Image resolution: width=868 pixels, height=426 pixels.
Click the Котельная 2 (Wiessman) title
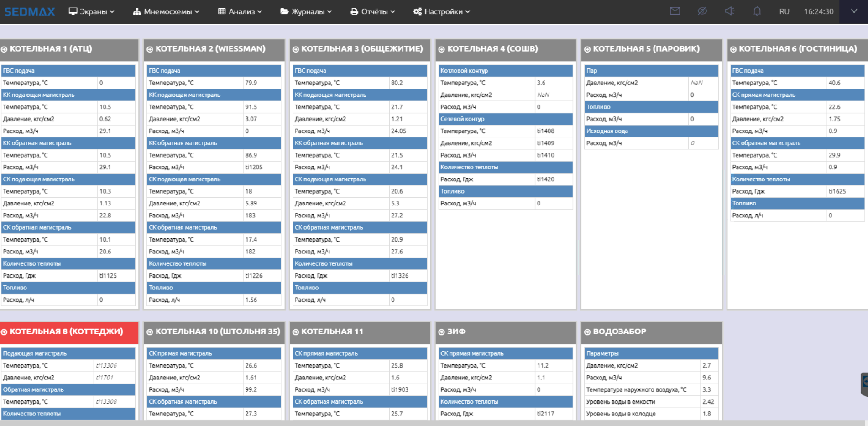pyautogui.click(x=210, y=49)
